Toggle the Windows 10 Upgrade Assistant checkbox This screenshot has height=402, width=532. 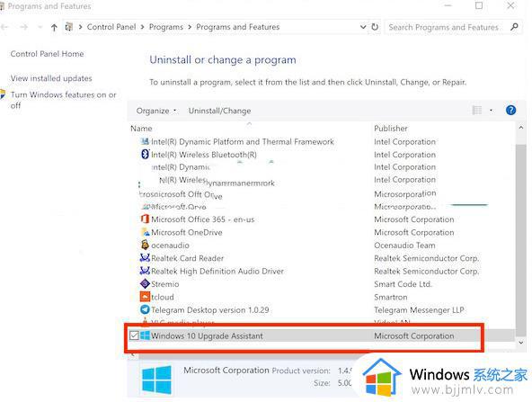tap(134, 335)
